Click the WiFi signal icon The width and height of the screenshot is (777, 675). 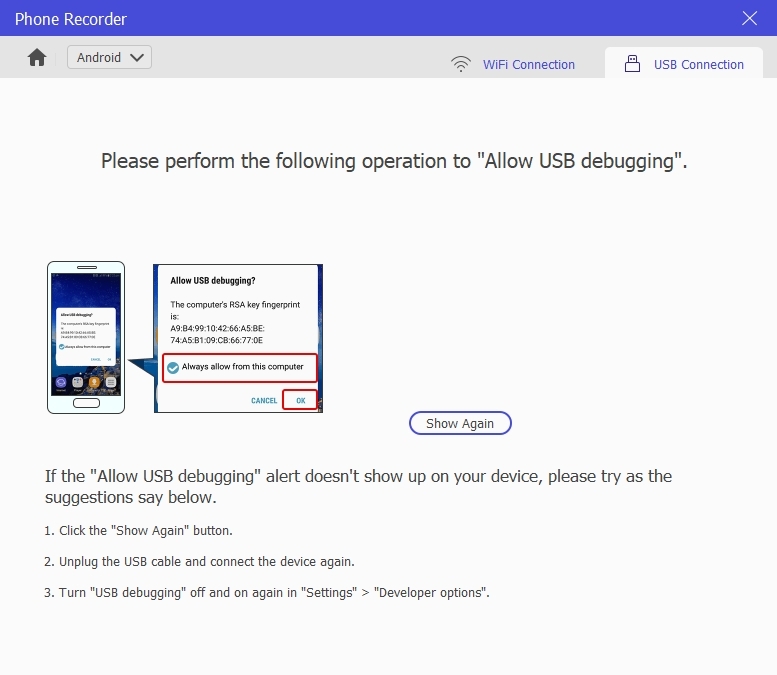[461, 64]
